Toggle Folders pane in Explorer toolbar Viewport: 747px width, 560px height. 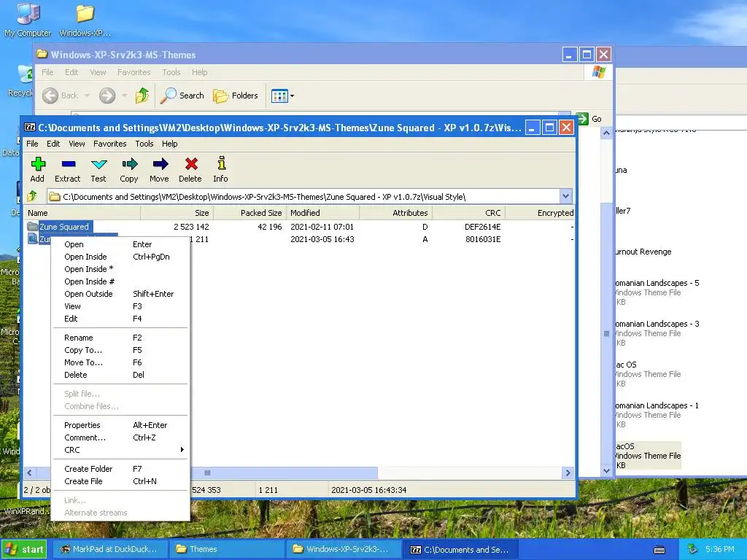236,96
